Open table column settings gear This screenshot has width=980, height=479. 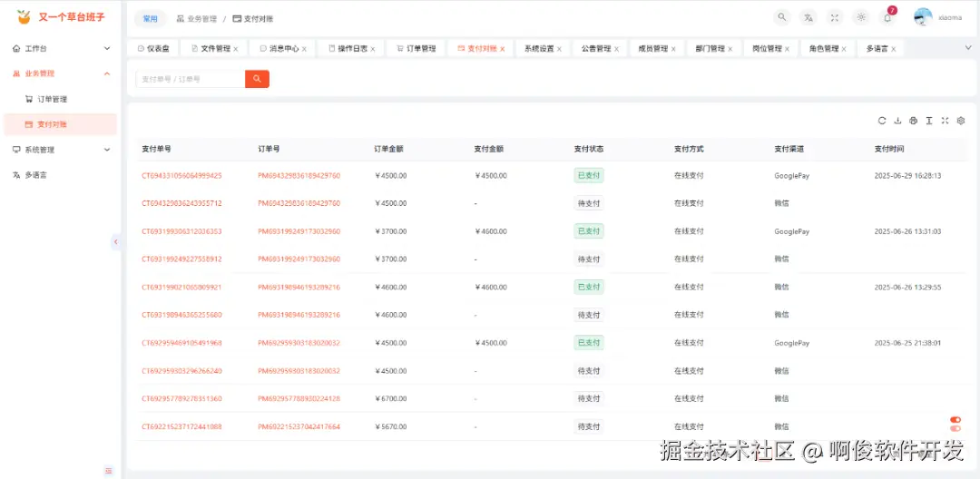pos(961,121)
